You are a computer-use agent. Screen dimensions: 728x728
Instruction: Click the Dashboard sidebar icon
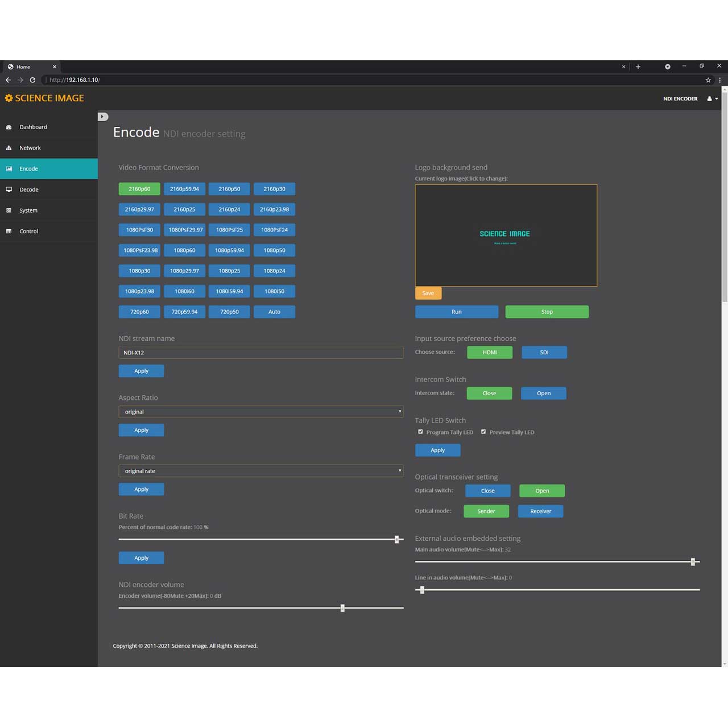click(x=9, y=127)
